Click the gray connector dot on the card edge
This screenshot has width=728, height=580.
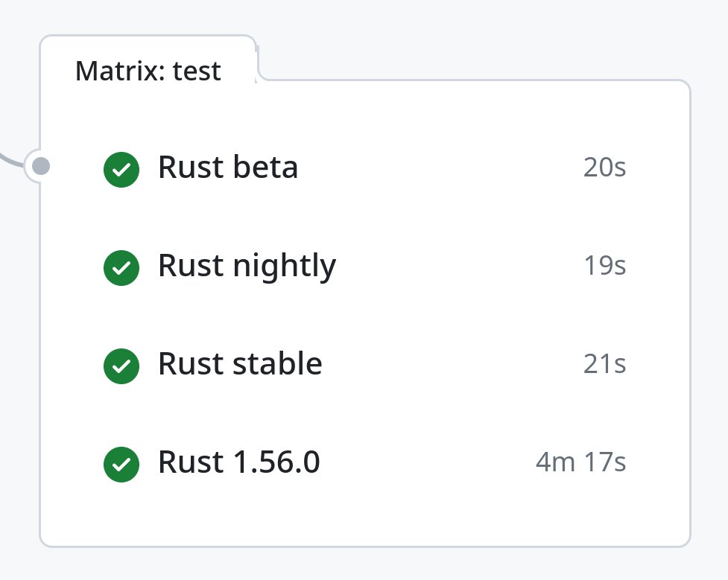click(x=42, y=165)
